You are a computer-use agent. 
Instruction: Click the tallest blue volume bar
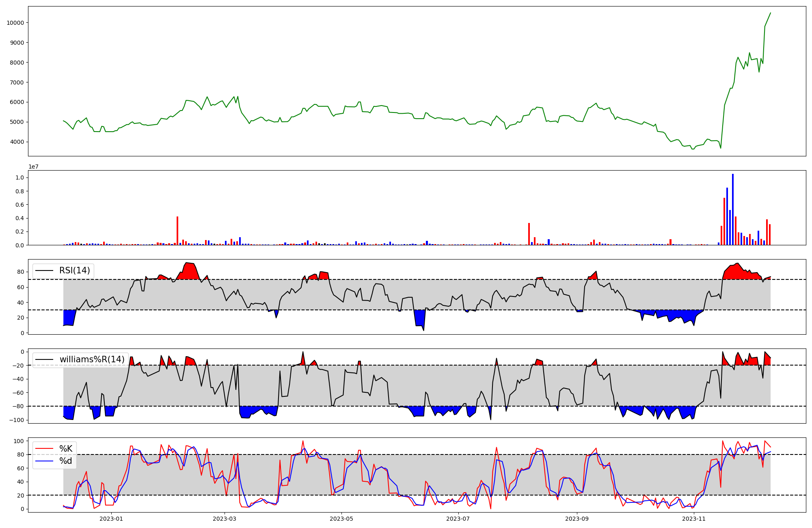pyautogui.click(x=733, y=209)
